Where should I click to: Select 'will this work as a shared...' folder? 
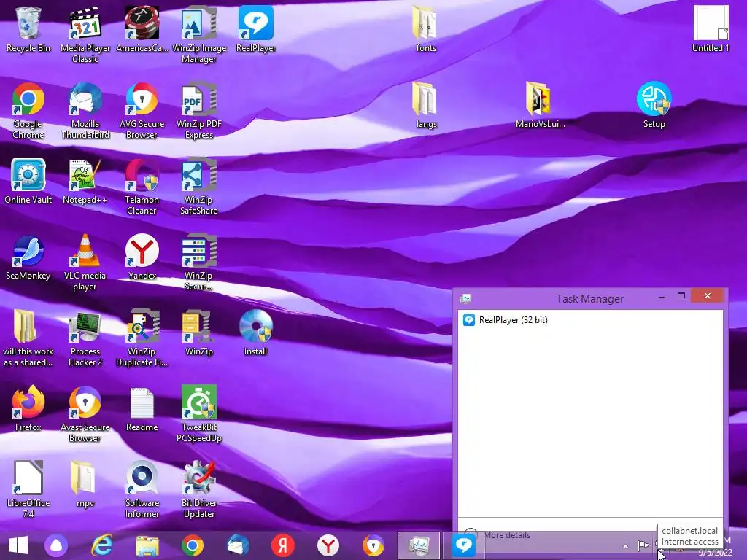point(28,338)
